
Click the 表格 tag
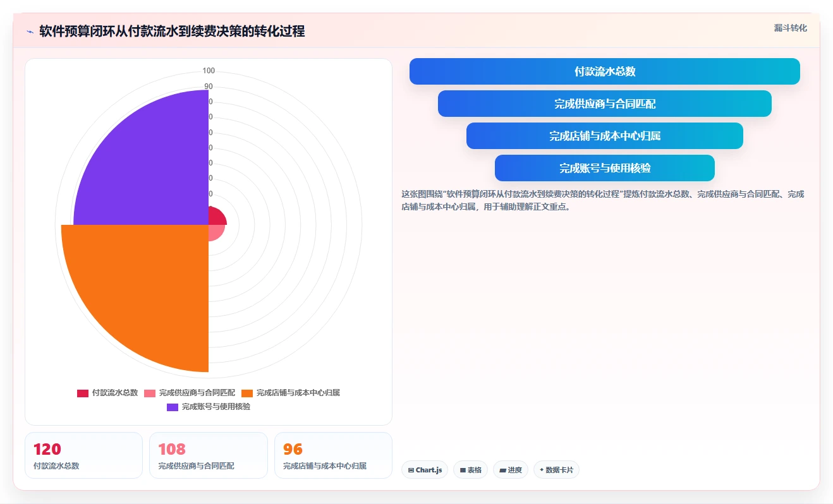tap(470, 470)
